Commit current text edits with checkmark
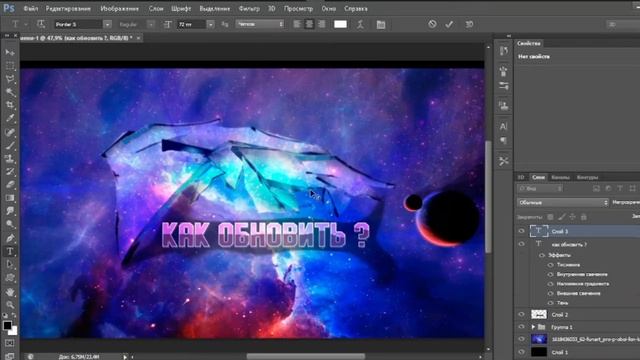The height and width of the screenshot is (360, 640). [449, 24]
